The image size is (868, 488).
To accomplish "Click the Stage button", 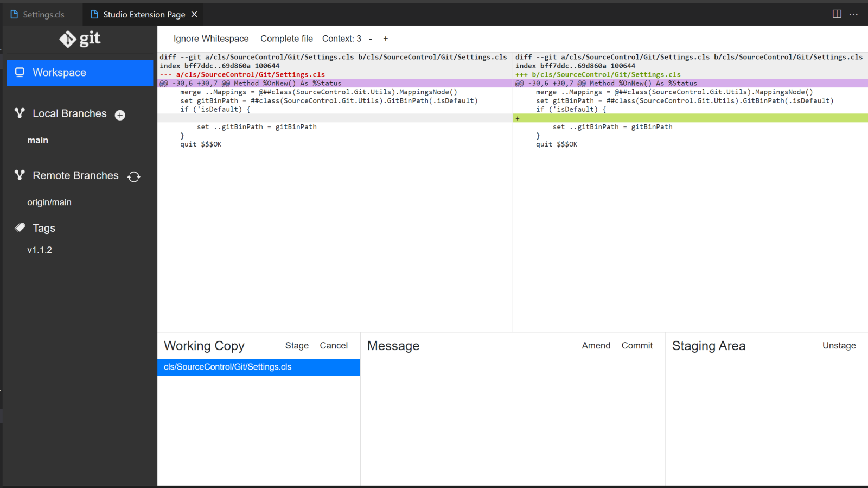I will tap(297, 346).
